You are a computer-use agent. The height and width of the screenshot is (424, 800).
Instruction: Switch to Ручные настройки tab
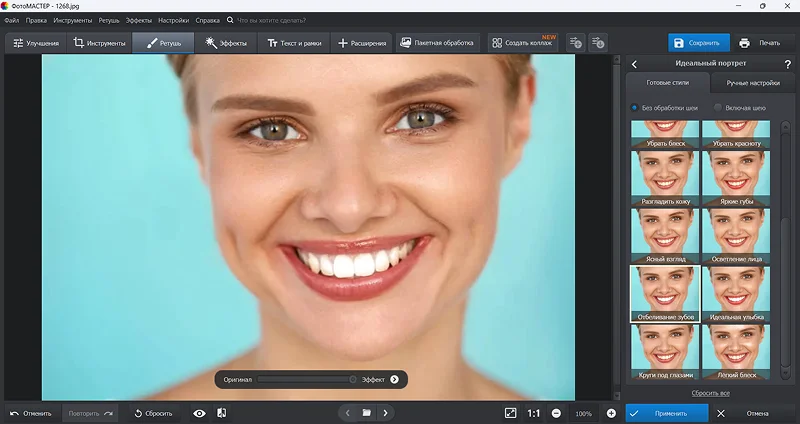(753, 83)
